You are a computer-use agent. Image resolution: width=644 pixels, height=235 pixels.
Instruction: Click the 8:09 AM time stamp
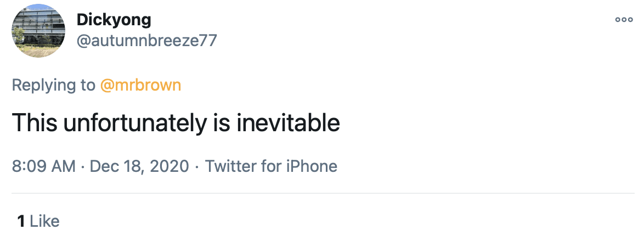43,166
